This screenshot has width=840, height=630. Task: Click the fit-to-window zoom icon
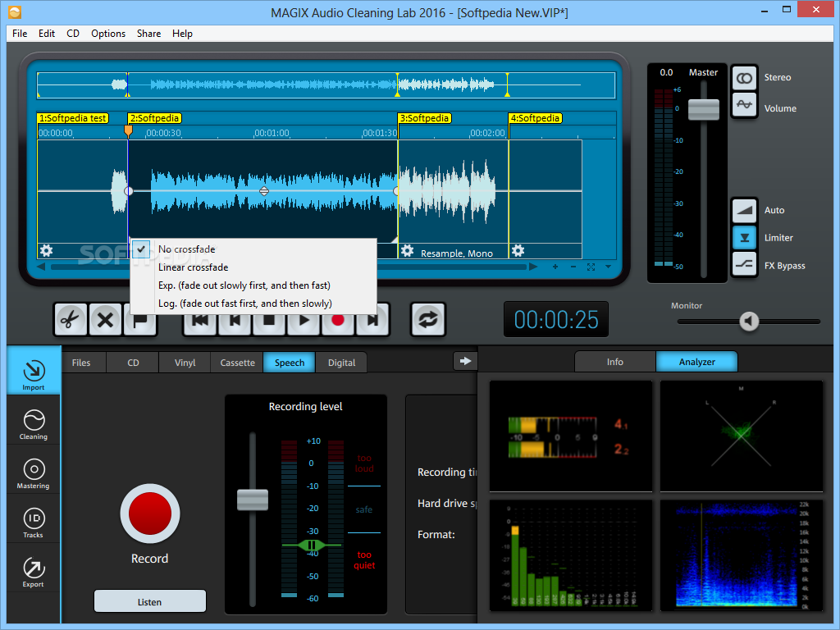pos(591,267)
